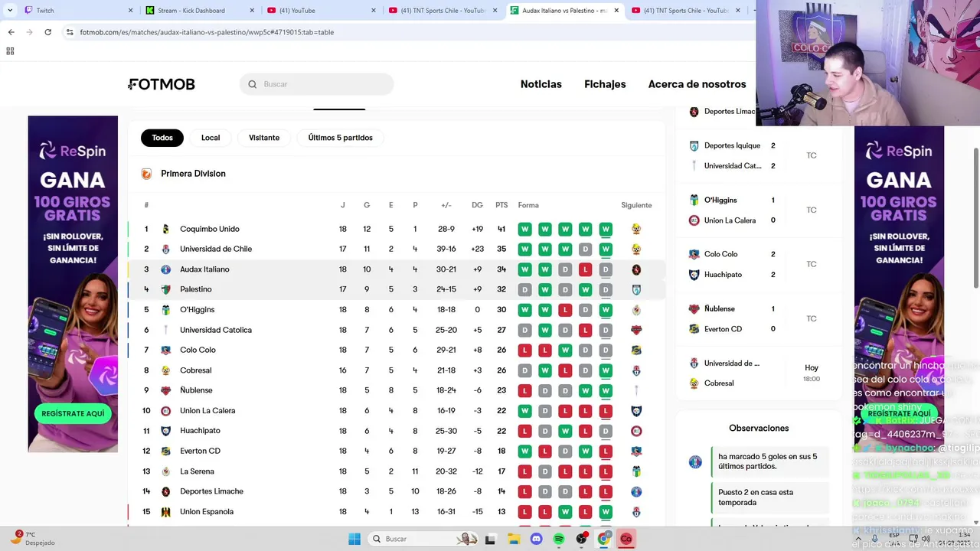
Task: Click the apps grid icon in bookmarks bar
Action: pos(10,51)
